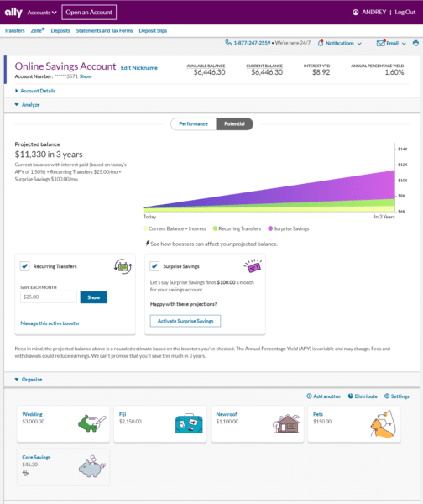
Task: Click the Recurring Transfers calendar icon
Action: tap(123, 266)
